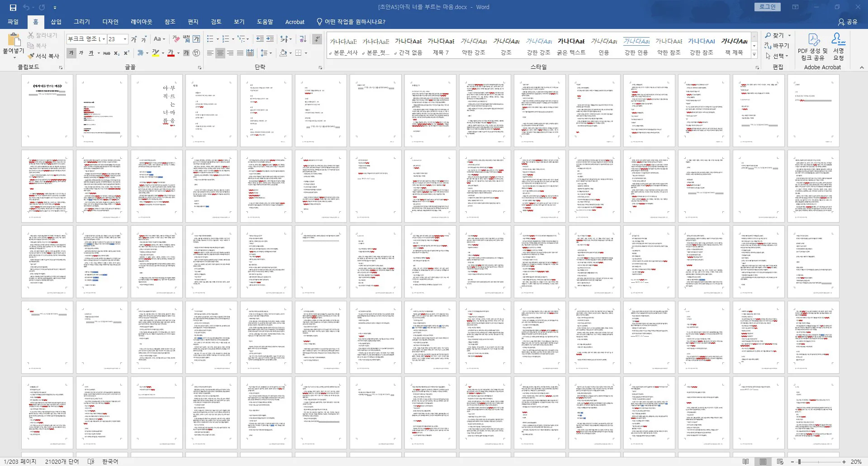Switch to the 레이아웃 (Layout) tab

click(x=142, y=22)
